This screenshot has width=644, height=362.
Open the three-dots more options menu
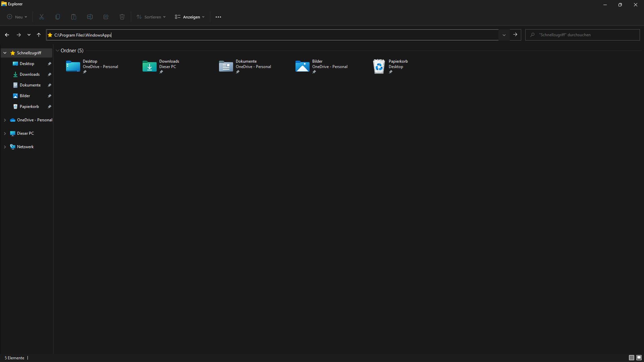click(x=218, y=17)
